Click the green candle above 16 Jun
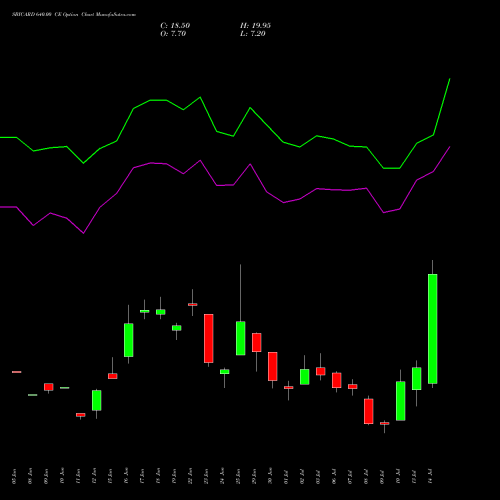Viewport: 500px width, 500px height. (129, 340)
